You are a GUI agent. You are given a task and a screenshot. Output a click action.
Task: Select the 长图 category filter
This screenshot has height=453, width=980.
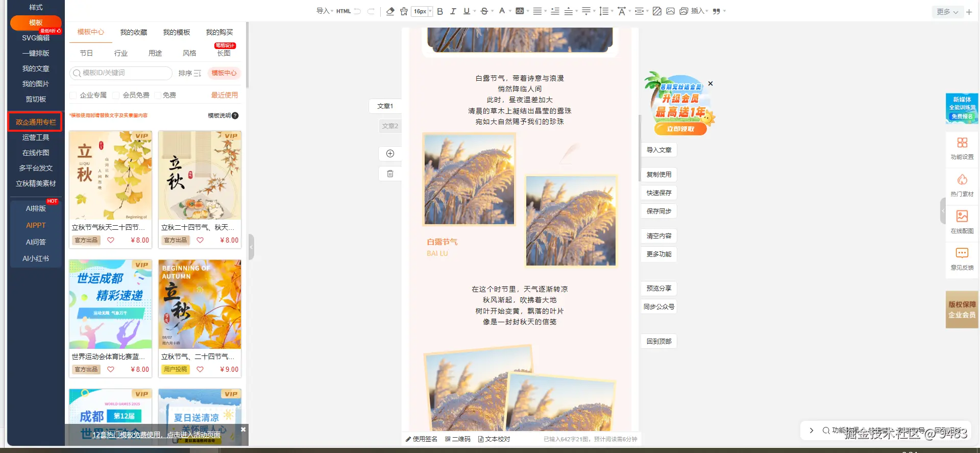pyautogui.click(x=224, y=53)
